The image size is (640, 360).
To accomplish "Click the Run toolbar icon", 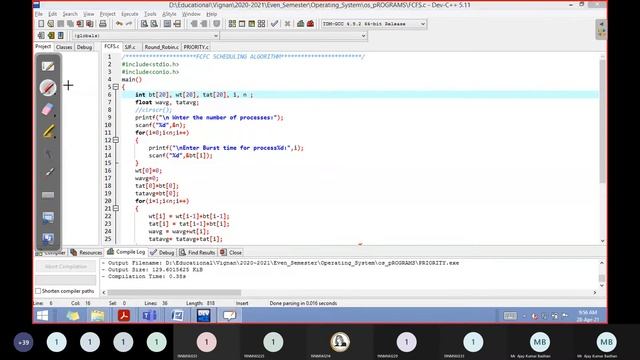I will (242, 24).
